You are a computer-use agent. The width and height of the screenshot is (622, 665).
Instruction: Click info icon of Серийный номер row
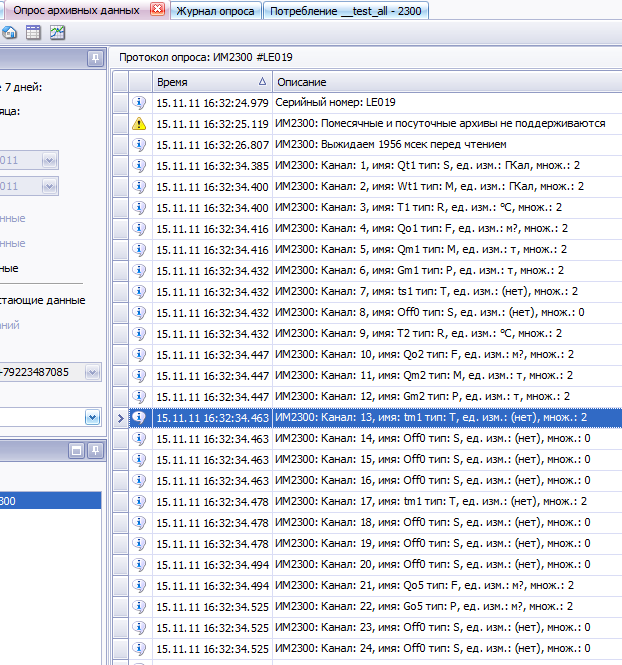(x=139, y=103)
